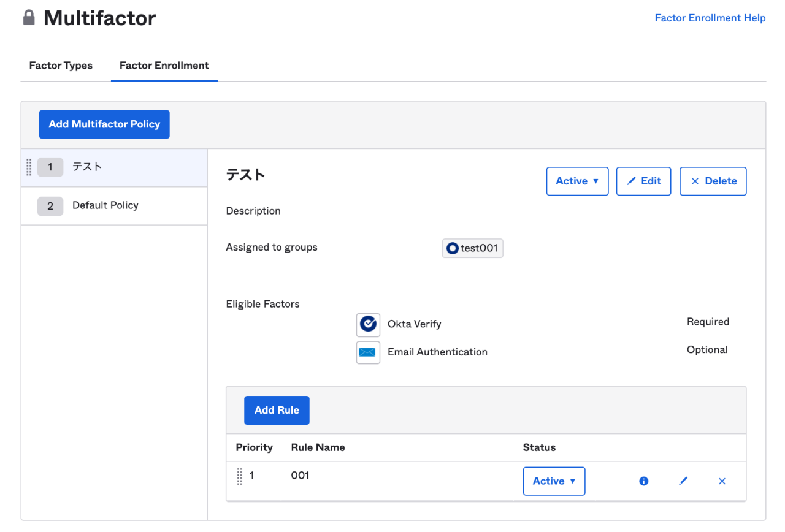
Task: Click the Email Authentication envelope icon
Action: (368, 352)
